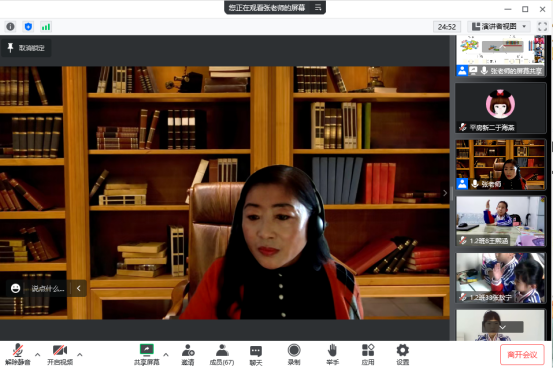Screen dimensions: 554x369
Task: Click the 24:52 meeting timer
Action: pyautogui.click(x=447, y=27)
